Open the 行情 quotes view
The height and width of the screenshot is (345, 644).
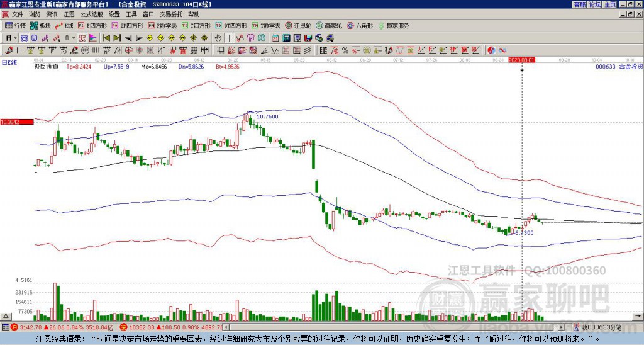coord(15,25)
